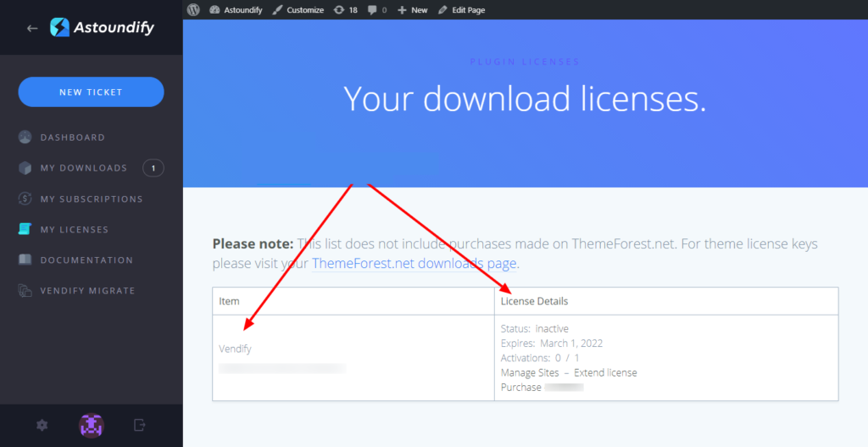
Task: Click Astoundify site name in admin bar
Action: click(x=243, y=10)
